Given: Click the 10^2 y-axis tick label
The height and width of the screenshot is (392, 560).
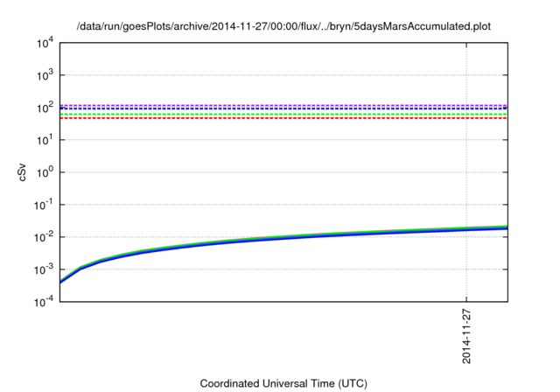Looking at the screenshot, I should (x=45, y=108).
